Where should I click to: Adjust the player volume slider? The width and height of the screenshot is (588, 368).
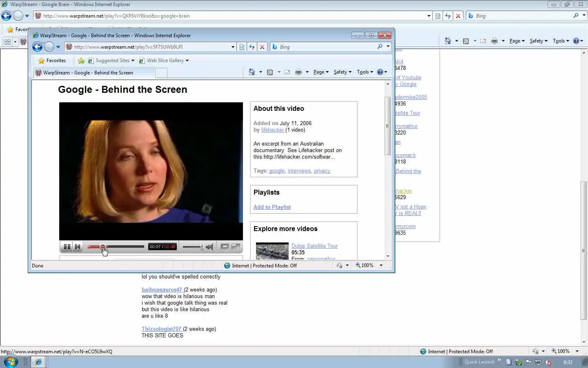click(x=193, y=247)
